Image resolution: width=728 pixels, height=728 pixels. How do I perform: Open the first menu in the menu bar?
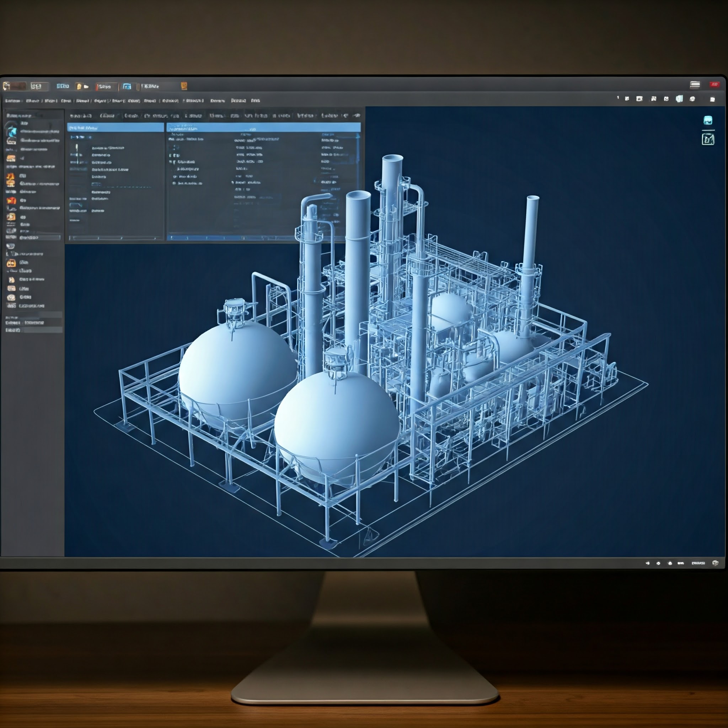(x=13, y=101)
